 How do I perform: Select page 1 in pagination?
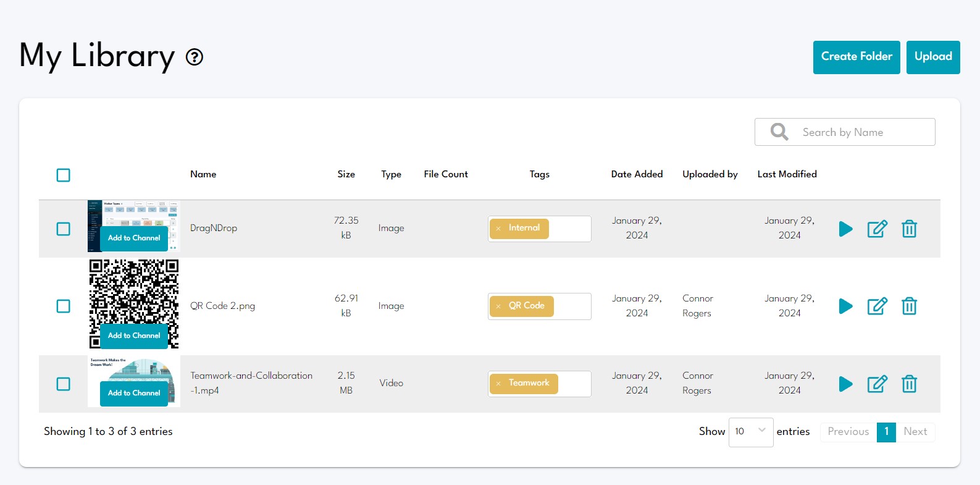point(886,432)
